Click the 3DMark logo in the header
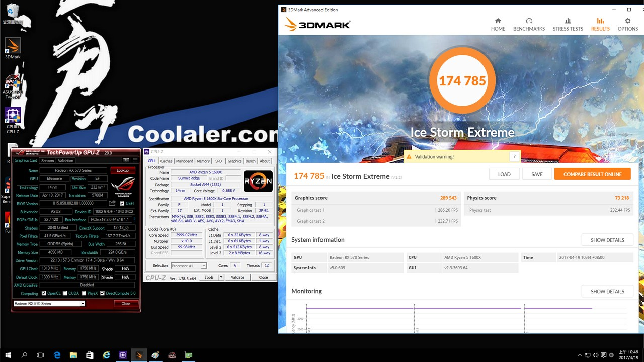The width and height of the screenshot is (644, 362). pyautogui.click(x=317, y=24)
